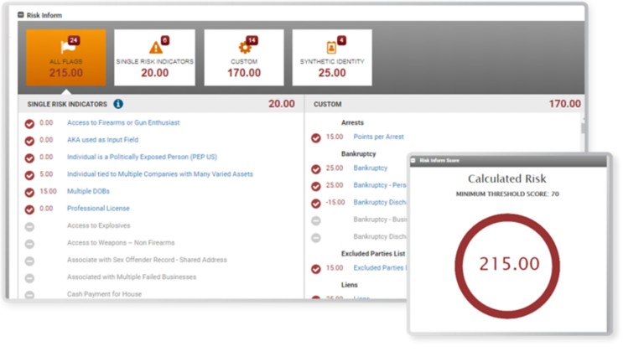644x362 pixels.
Task: Click Cash Payment for House label
Action: pyautogui.click(x=104, y=294)
